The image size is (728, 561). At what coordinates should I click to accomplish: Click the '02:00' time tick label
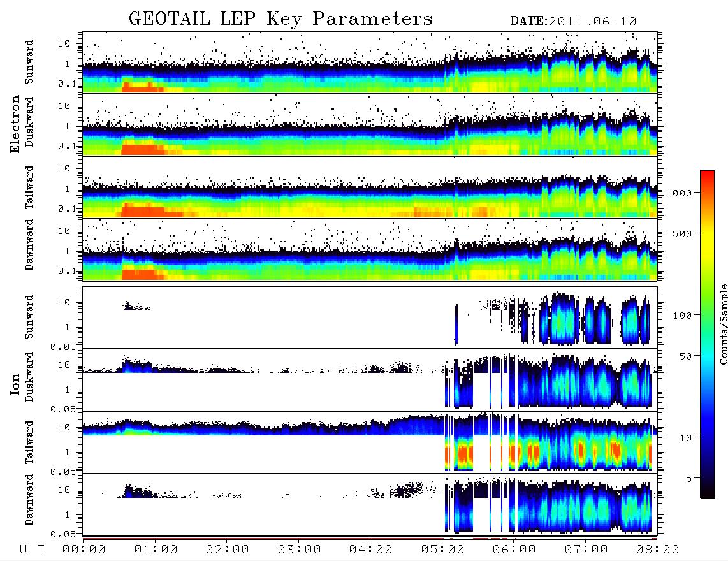[228, 550]
